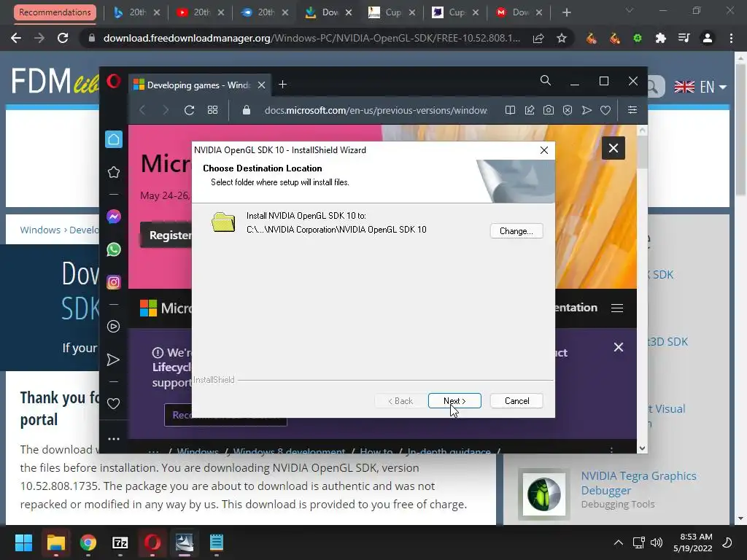Close the InstallShield Wizard dialog

(544, 150)
